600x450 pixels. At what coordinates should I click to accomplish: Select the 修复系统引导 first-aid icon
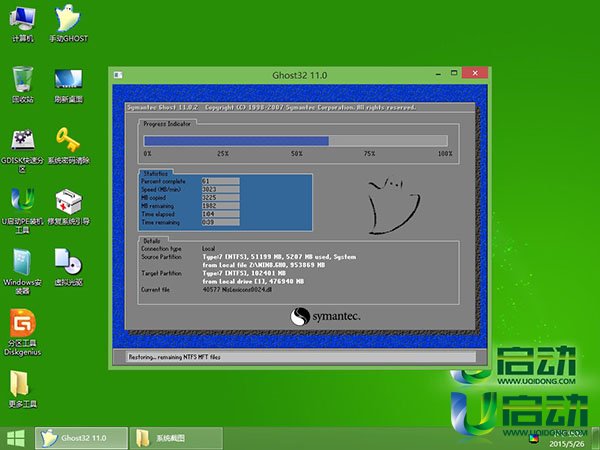click(x=68, y=207)
